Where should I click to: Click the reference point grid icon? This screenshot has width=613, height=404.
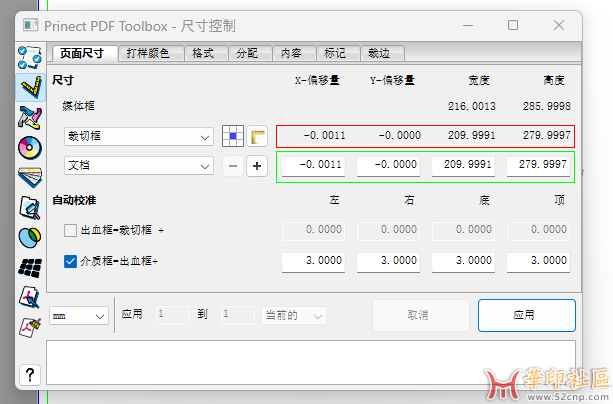tap(233, 136)
